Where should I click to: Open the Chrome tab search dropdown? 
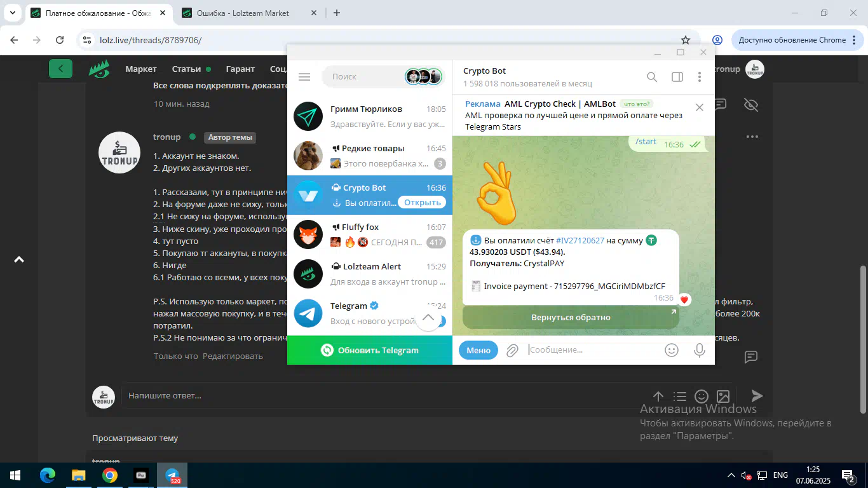pyautogui.click(x=12, y=13)
